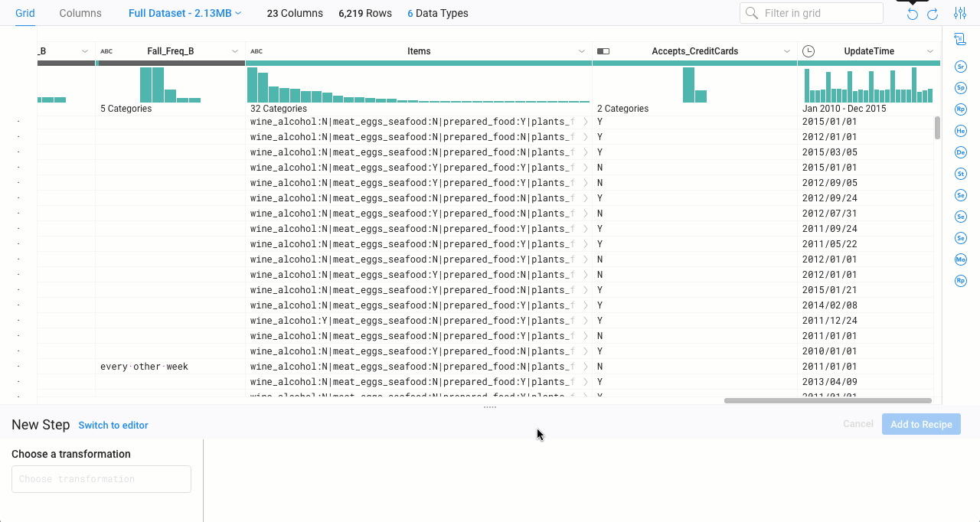Click the 23 Columns summary
The height and width of the screenshot is (522, 980).
(295, 13)
